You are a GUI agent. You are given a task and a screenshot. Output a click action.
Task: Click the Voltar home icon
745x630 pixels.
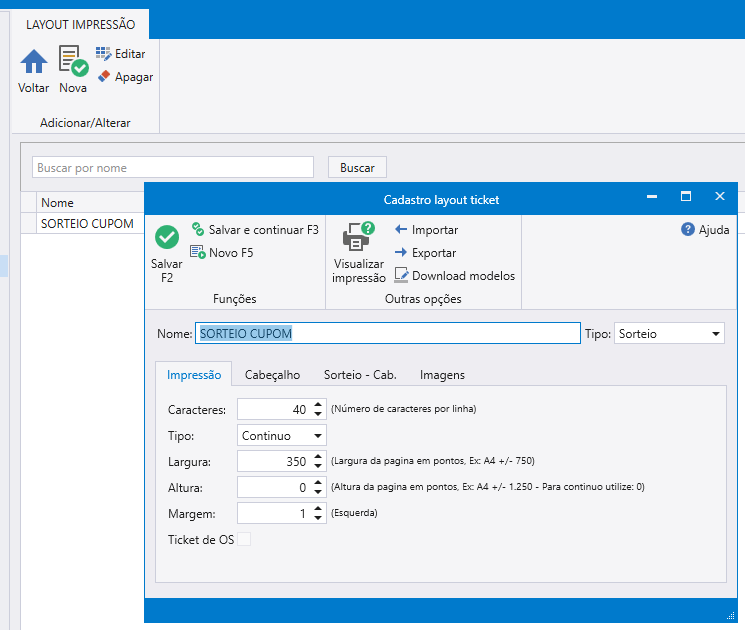click(34, 62)
